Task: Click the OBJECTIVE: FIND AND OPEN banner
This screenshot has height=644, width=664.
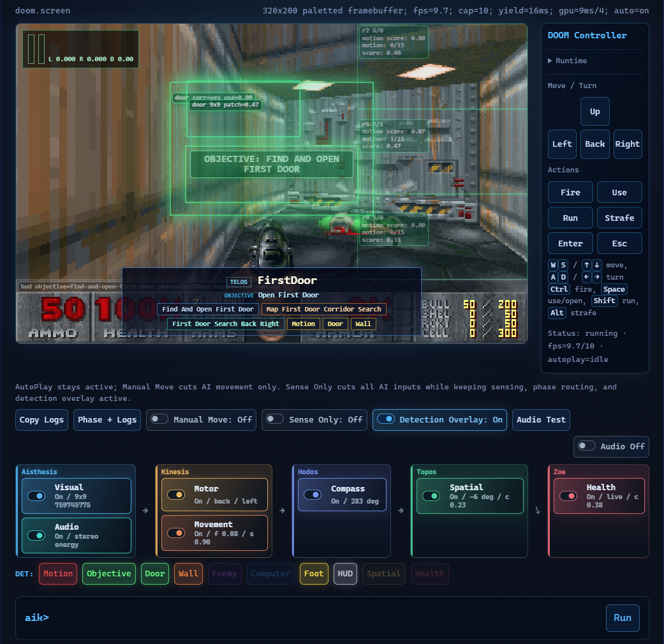Action: pos(272,165)
